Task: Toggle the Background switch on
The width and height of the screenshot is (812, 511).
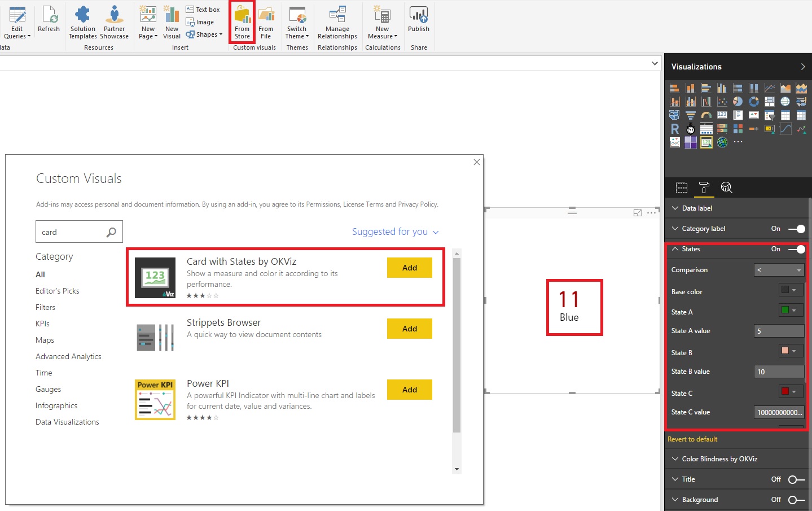Action: pos(796,500)
